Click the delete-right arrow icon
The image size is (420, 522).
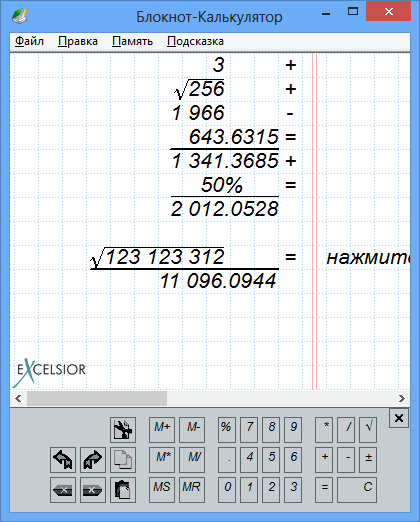click(x=93, y=490)
